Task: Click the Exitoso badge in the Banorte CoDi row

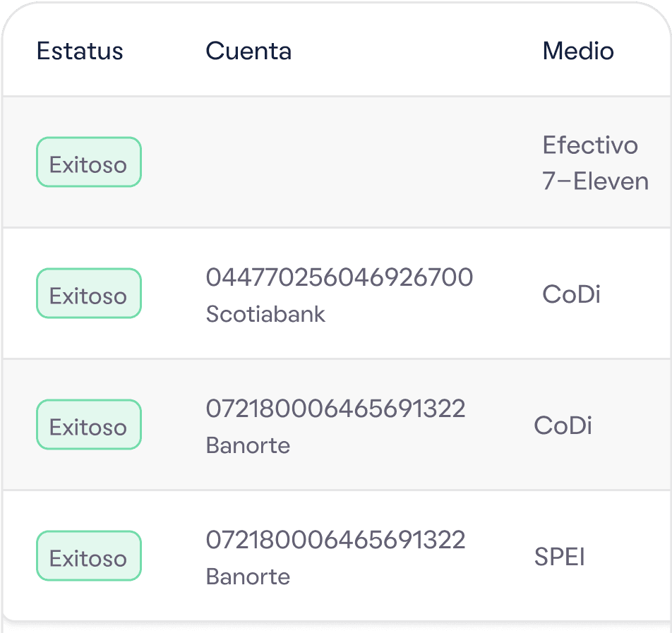Action: point(89,424)
